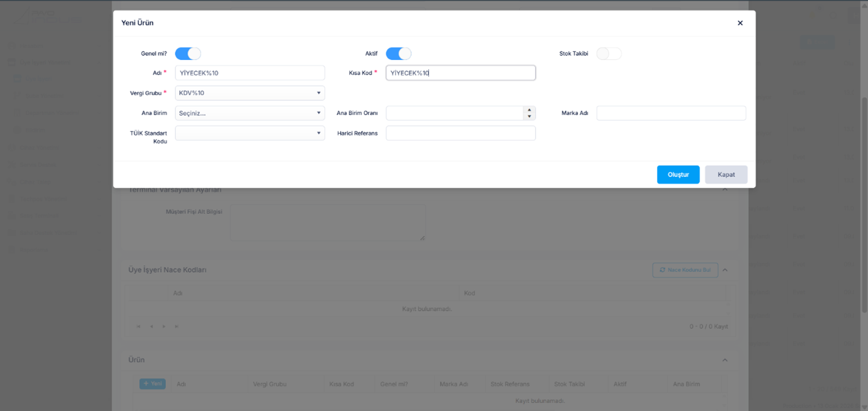Go to last page in Nace table pager
The image size is (868, 411).
pyautogui.click(x=177, y=327)
